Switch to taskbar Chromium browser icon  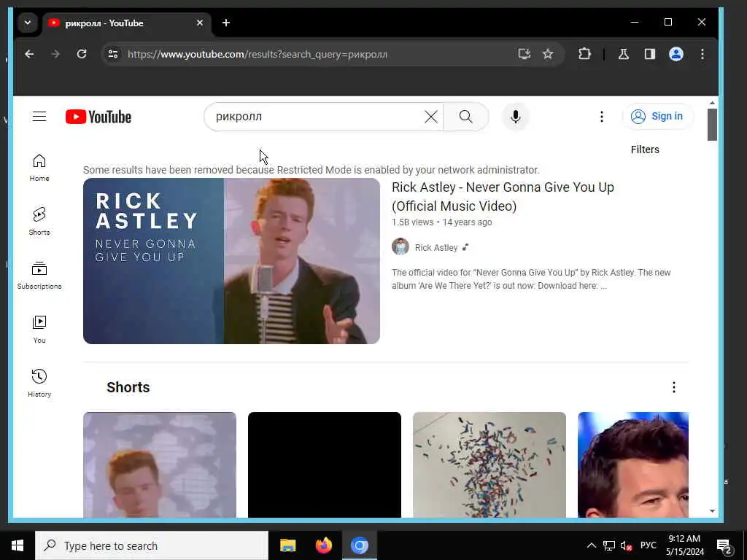(360, 545)
